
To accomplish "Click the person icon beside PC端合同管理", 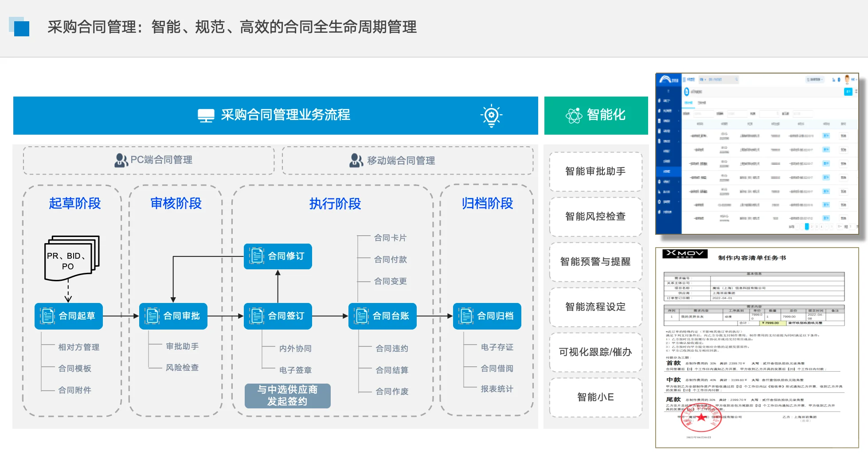I will point(121,160).
